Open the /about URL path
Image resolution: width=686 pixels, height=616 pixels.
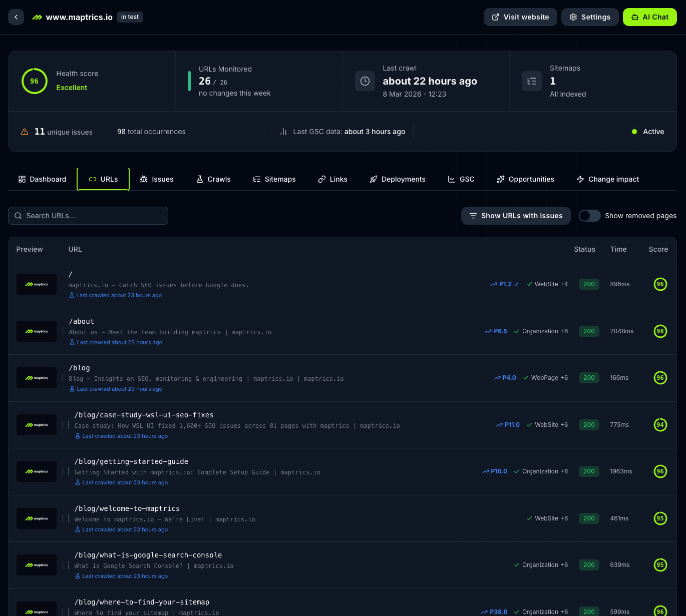(81, 321)
